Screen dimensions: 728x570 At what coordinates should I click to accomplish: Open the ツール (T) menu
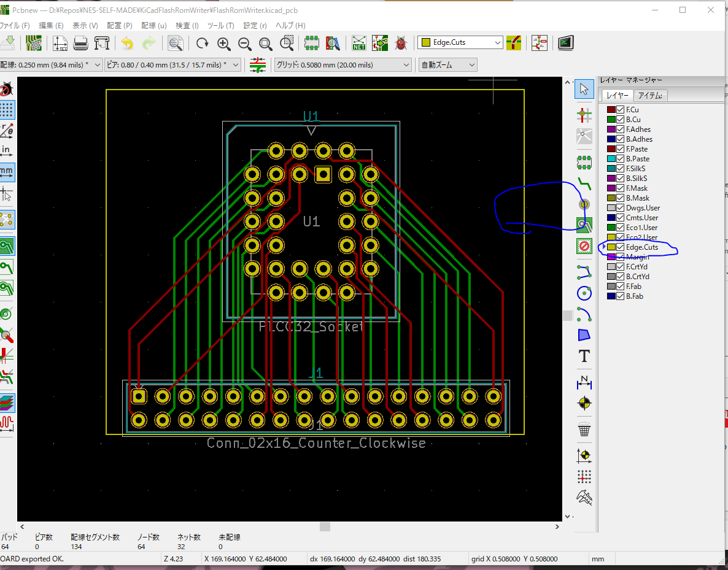point(220,26)
